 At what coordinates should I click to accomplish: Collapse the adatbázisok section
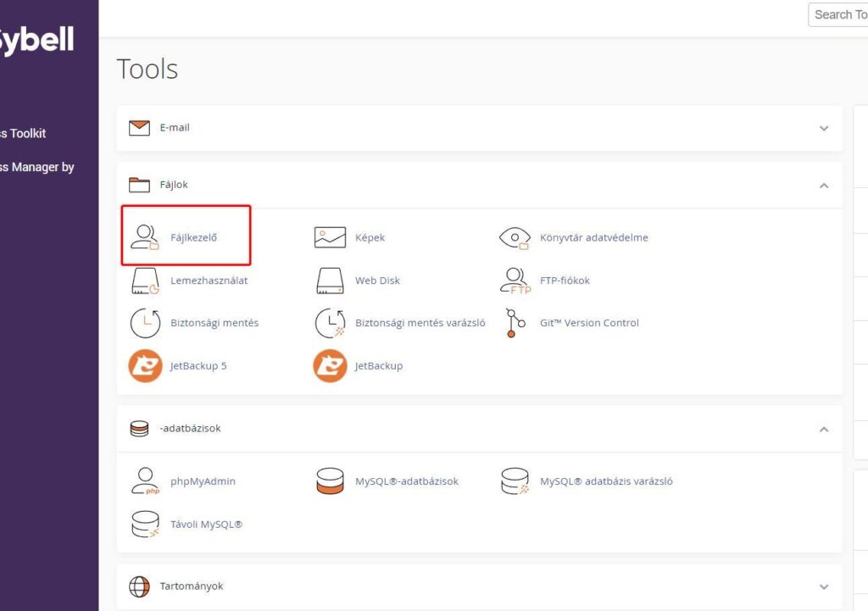[823, 429]
